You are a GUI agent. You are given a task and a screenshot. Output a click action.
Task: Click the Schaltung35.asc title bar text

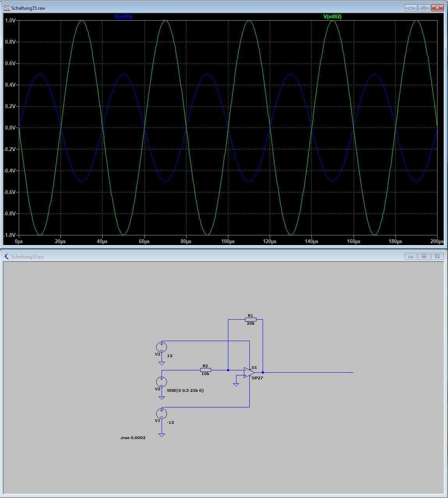28,257
